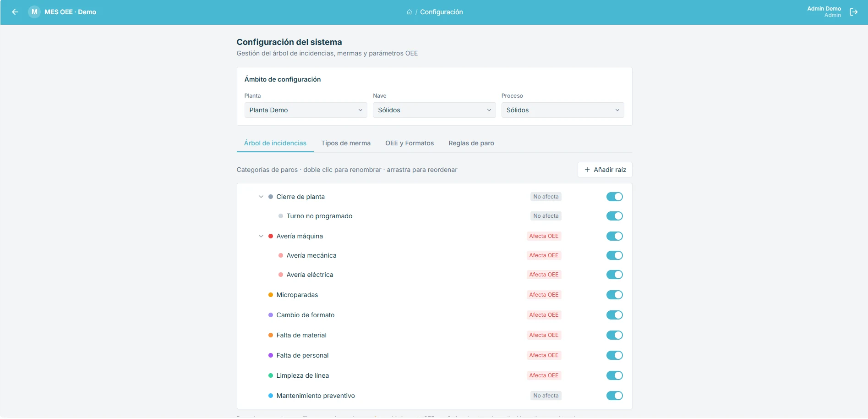This screenshot has height=419, width=868.
Task: Switch to Tipos de merma tab
Action: [346, 143]
